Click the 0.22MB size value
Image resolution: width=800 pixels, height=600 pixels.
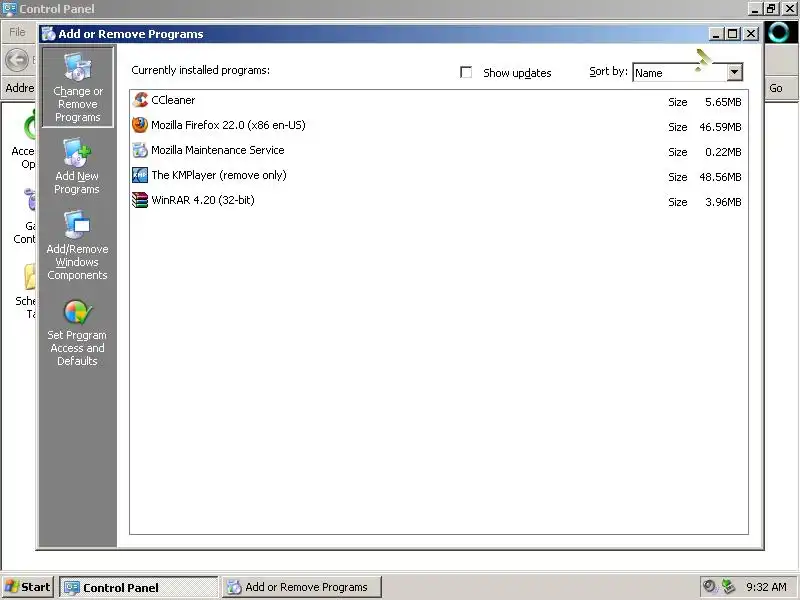723,152
